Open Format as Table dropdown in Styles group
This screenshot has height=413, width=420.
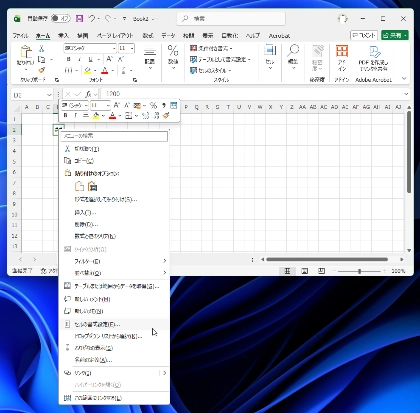click(220, 59)
